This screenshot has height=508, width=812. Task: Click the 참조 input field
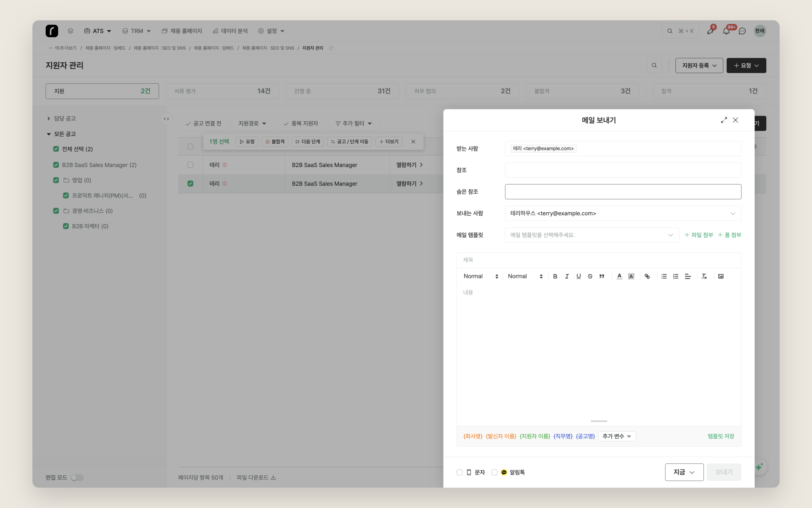pos(623,170)
